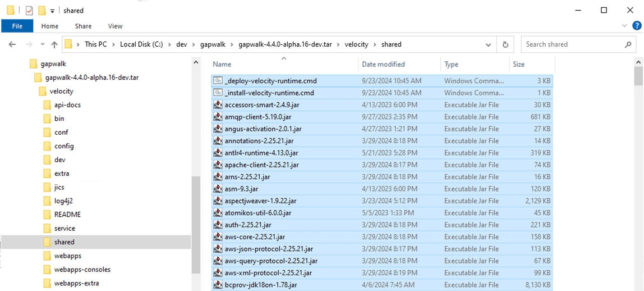Open the File menu tab
Screen dimensions: 644x291
17,26
